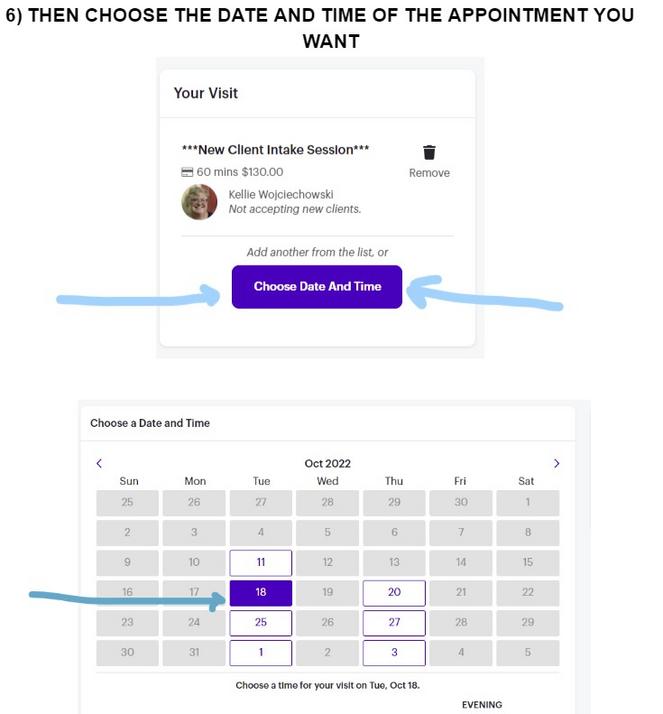This screenshot has width=663, height=714.
Task: Click the Oct 2022 month heading
Action: [x=327, y=464]
